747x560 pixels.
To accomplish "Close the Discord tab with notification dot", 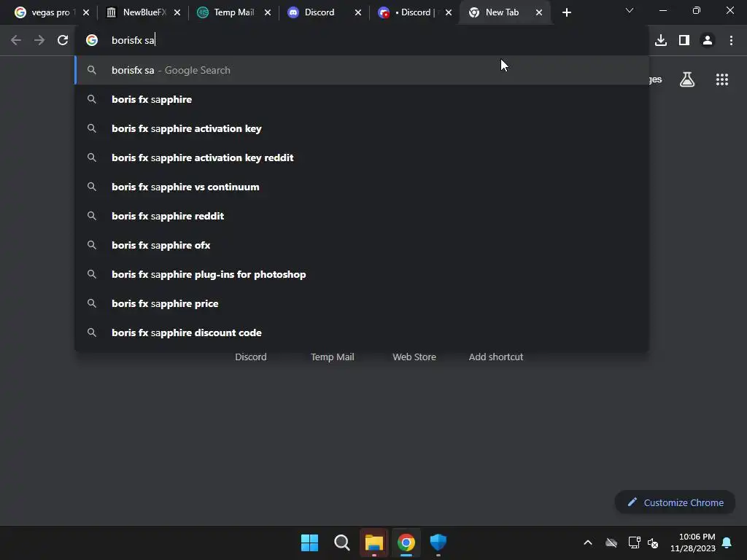I will click(449, 12).
